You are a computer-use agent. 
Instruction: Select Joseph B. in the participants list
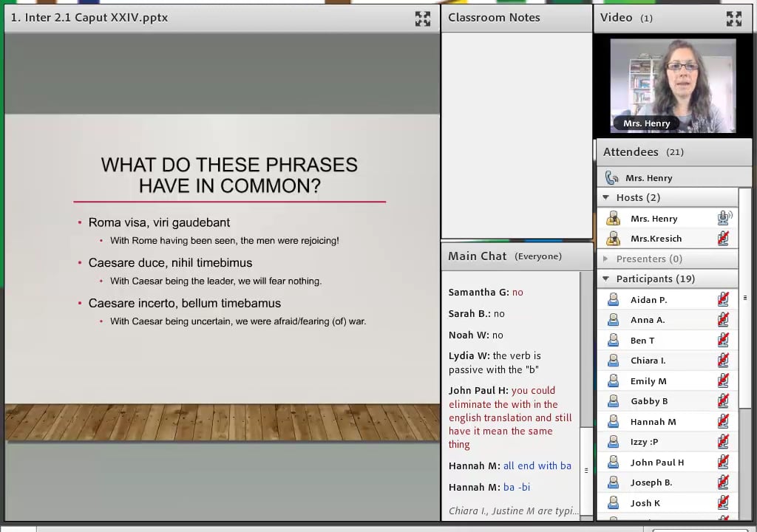click(x=668, y=482)
